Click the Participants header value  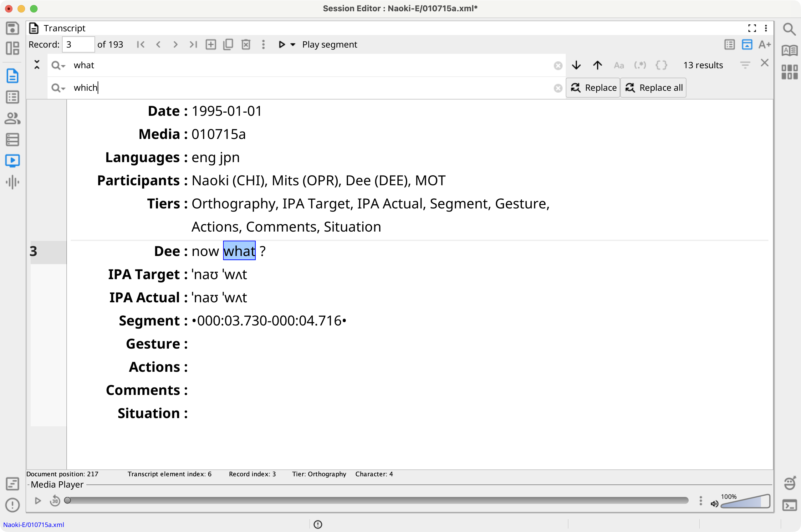[x=318, y=181]
